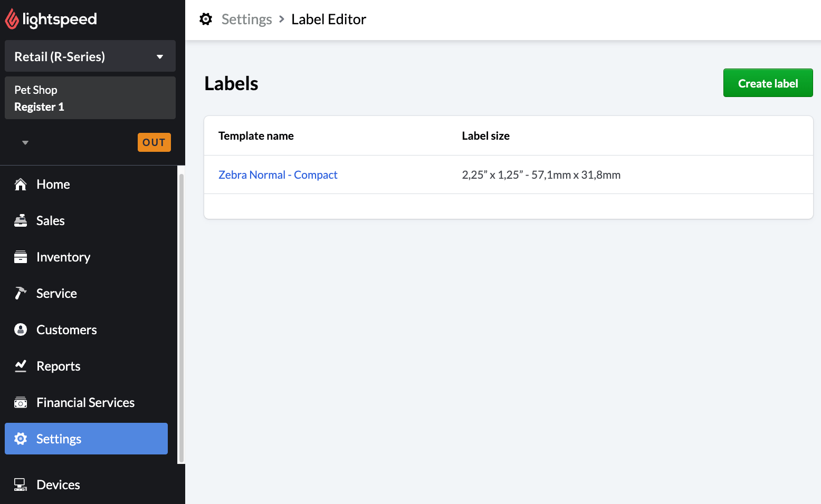Screen dimensions: 821x504
Task: Click the Financial Services money icon
Action: (x=21, y=403)
